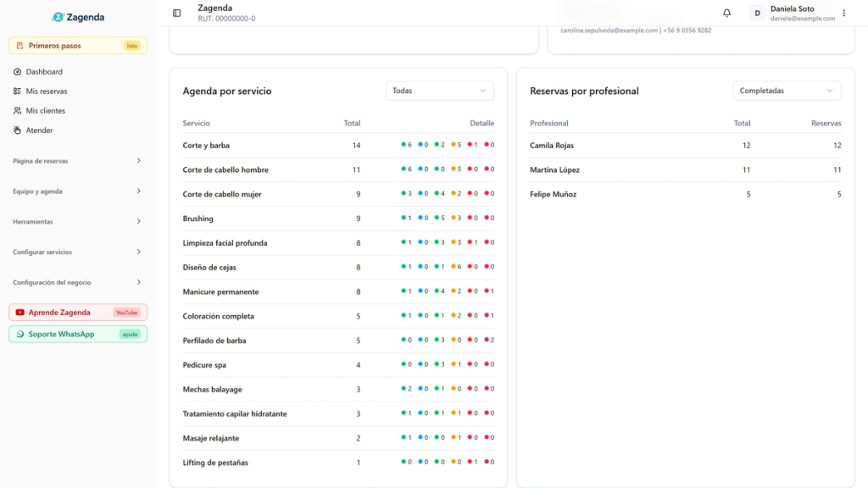Image resolution: width=868 pixels, height=488 pixels.
Task: Click Corte y barba total 14
Action: pyautogui.click(x=357, y=146)
